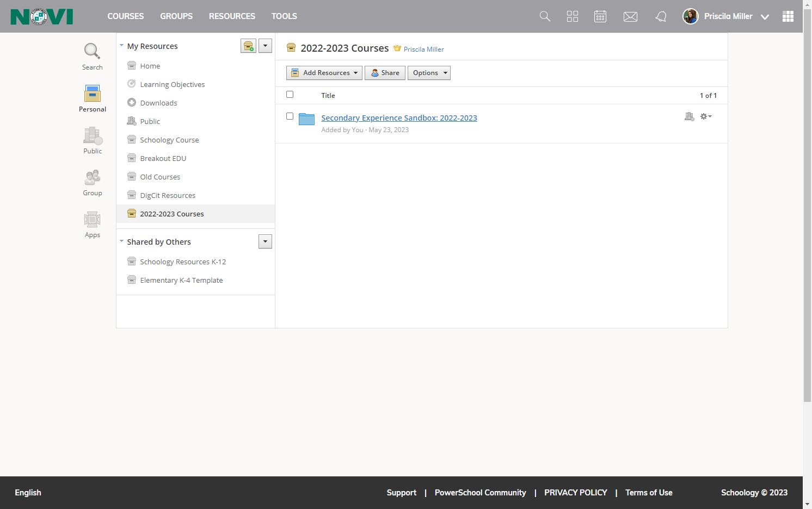Collapse the My Resources section triangle
Image resolution: width=812 pixels, height=509 pixels.
pyautogui.click(x=122, y=46)
